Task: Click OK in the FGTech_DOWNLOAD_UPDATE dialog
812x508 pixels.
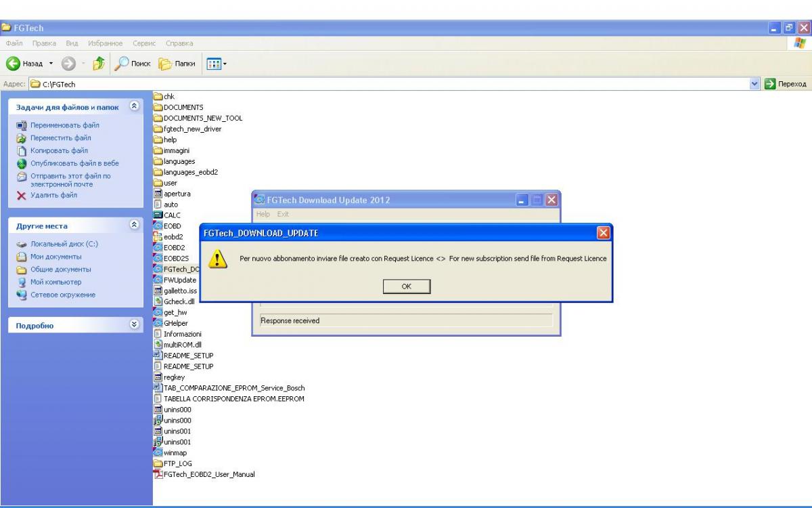Action: click(x=406, y=287)
